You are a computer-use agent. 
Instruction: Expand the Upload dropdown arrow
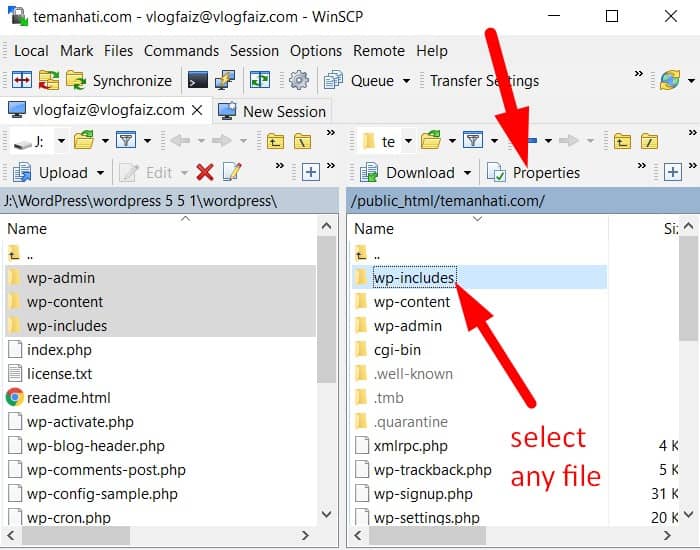[x=100, y=173]
